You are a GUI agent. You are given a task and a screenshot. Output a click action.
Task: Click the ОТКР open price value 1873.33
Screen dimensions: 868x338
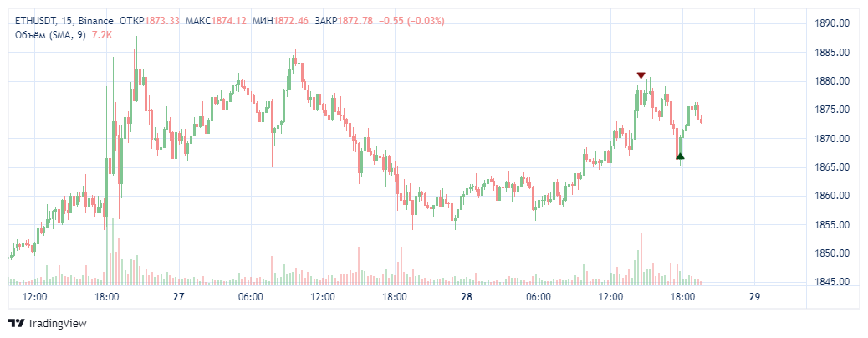[162, 20]
